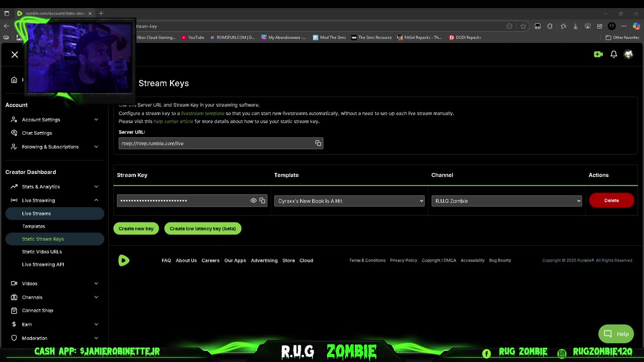Click the Following & Subscriptions icon
This screenshot has width=644, height=362.
point(14,147)
